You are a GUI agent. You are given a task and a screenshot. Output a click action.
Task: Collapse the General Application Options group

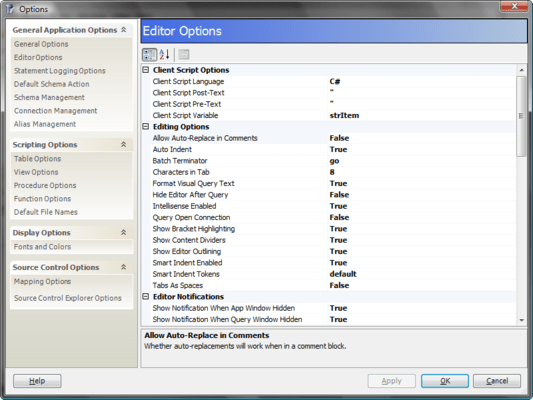[124, 30]
